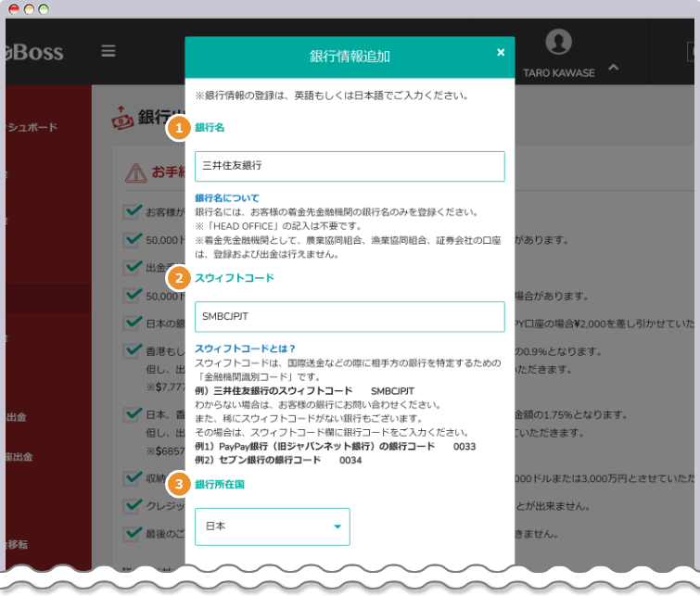Image resolution: width=700 pixels, height=596 pixels.
Task: Click the TARO KAWASE profile avatar
Action: click(x=558, y=42)
